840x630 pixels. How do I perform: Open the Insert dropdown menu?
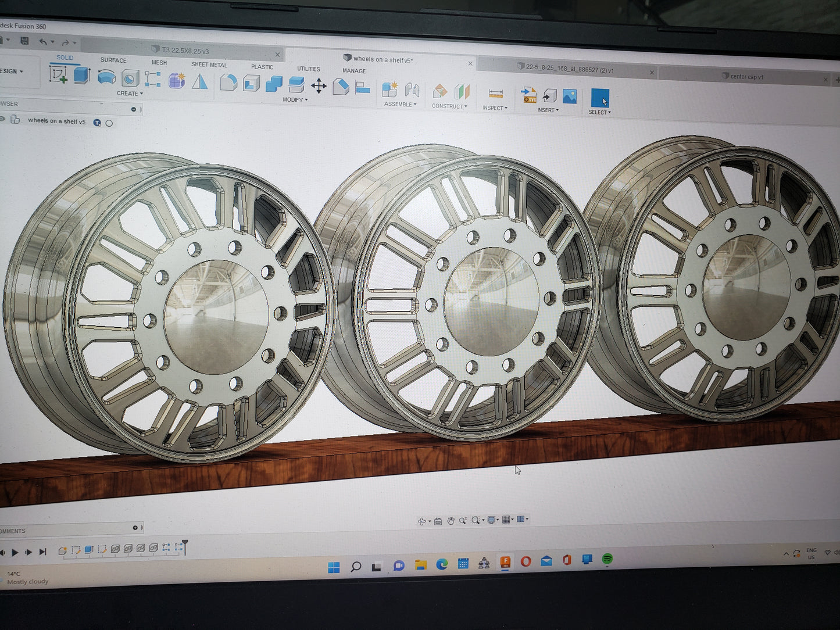click(x=548, y=110)
